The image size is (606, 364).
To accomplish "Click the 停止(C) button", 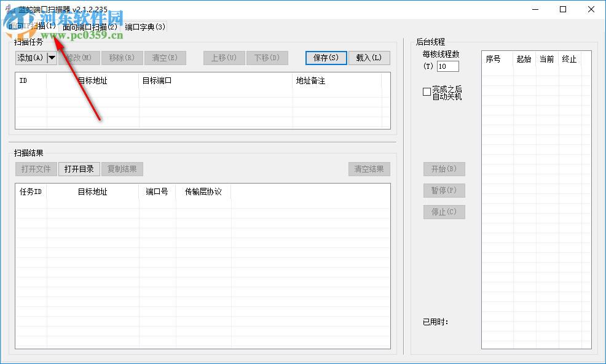I will (444, 212).
